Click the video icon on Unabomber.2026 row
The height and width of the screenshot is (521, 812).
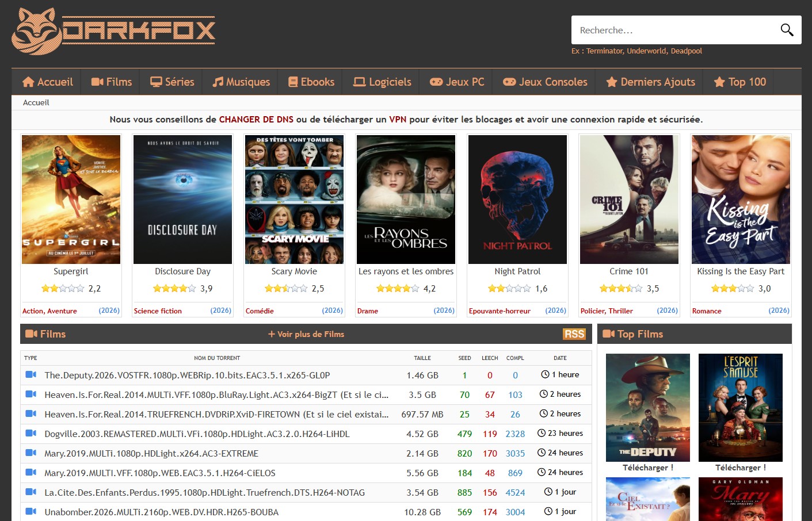[31, 511]
